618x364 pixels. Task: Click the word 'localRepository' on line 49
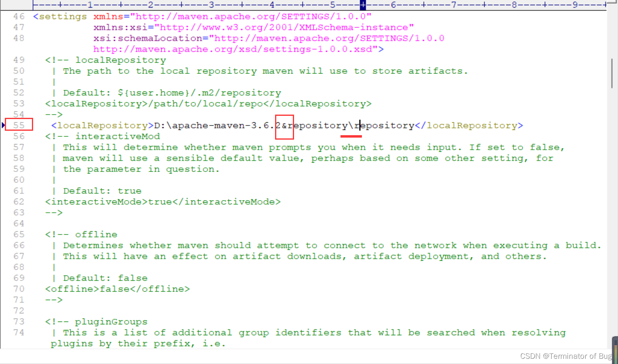pyautogui.click(x=121, y=60)
